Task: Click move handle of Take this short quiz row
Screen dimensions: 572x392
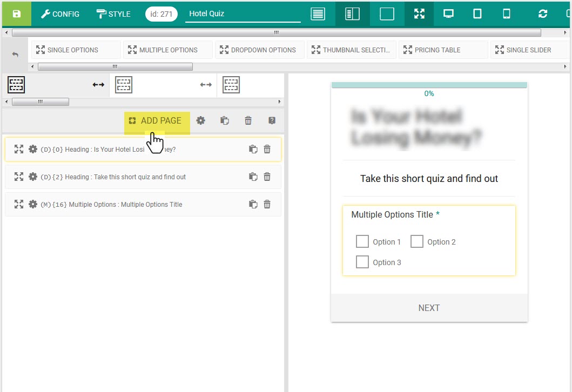Action: 18,177
